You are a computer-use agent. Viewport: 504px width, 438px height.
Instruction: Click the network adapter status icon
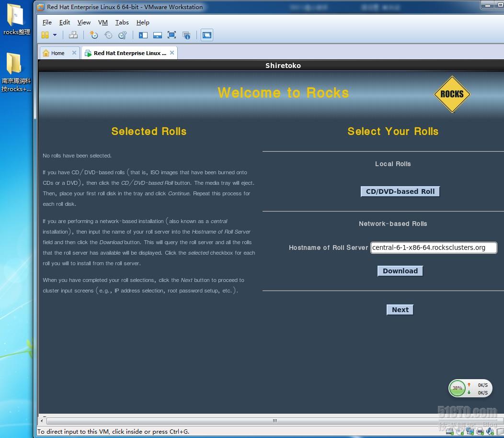pyautogui.click(x=470, y=432)
